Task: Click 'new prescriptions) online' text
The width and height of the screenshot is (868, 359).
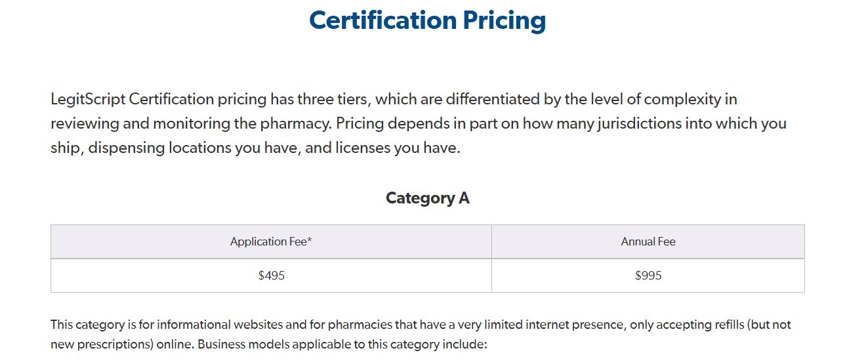Action: coord(120,345)
